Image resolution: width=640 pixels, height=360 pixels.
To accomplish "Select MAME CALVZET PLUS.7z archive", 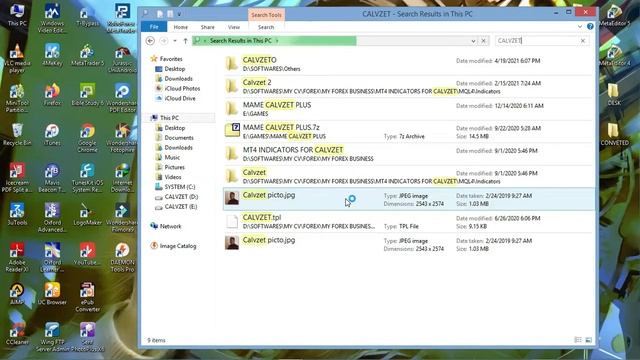I will (x=408, y=131).
